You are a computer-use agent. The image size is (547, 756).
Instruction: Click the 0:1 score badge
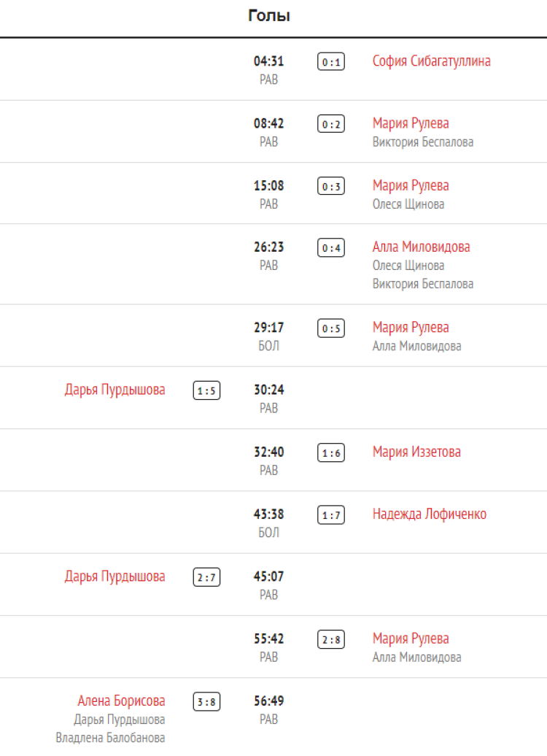331,62
